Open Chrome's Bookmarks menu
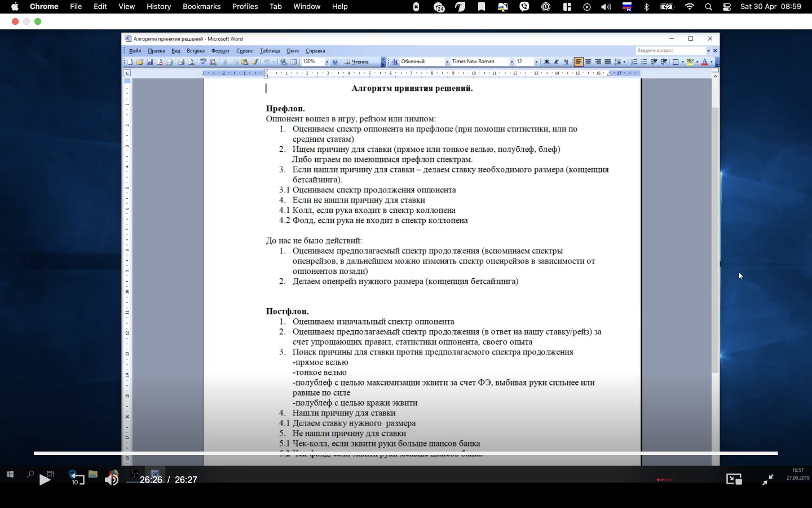 [201, 7]
